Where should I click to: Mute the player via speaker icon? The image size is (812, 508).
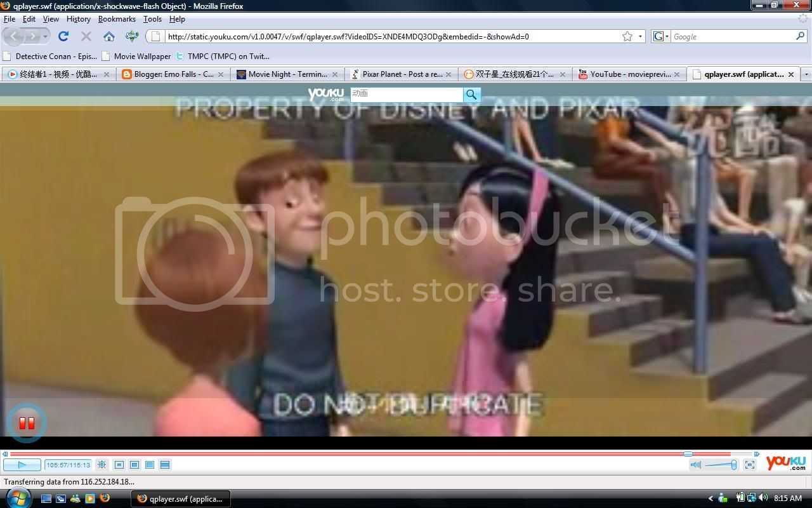pos(696,465)
